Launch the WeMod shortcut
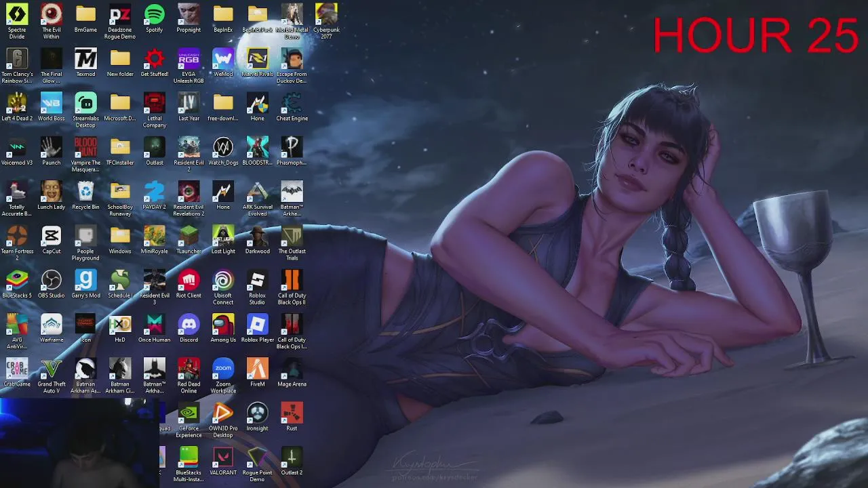Viewport: 868px width, 488px height. coord(223,59)
